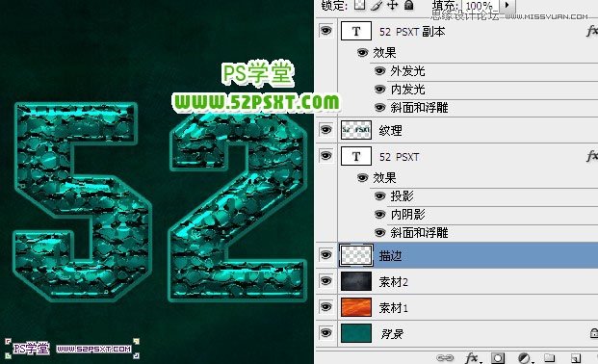Click the orange 素材1 layer thumbnail
This screenshot has width=598, height=364.
[356, 307]
